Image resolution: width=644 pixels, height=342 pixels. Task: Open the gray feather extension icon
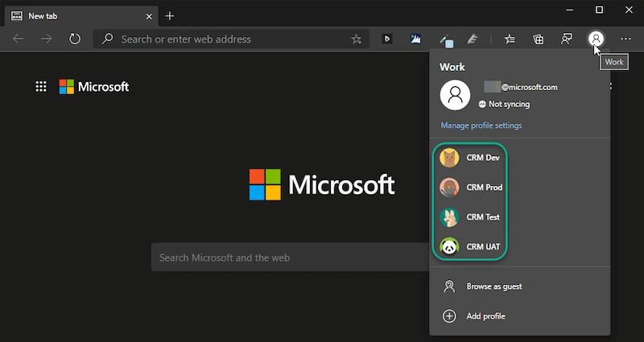473,39
